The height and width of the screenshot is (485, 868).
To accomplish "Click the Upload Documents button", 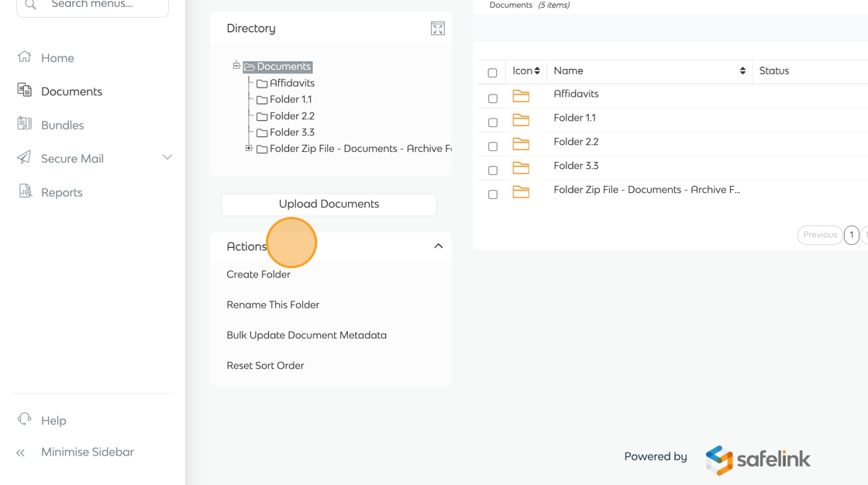I will (329, 205).
